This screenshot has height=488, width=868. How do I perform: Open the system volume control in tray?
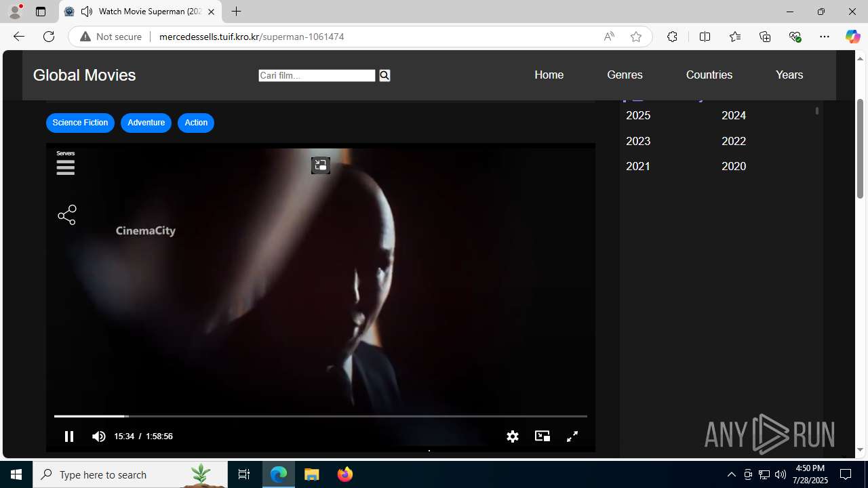(x=781, y=474)
